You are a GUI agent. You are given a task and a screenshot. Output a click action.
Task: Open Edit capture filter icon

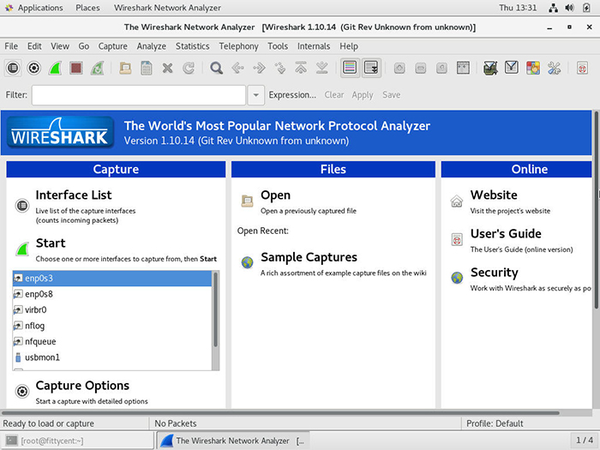[x=491, y=68]
